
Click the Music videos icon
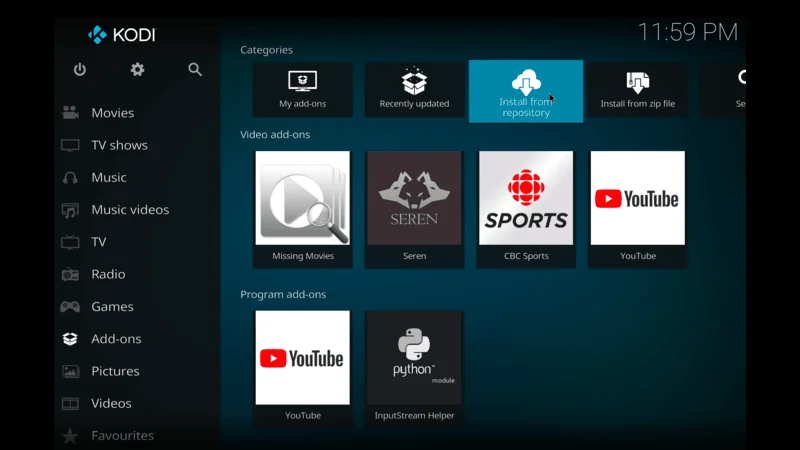coord(70,210)
